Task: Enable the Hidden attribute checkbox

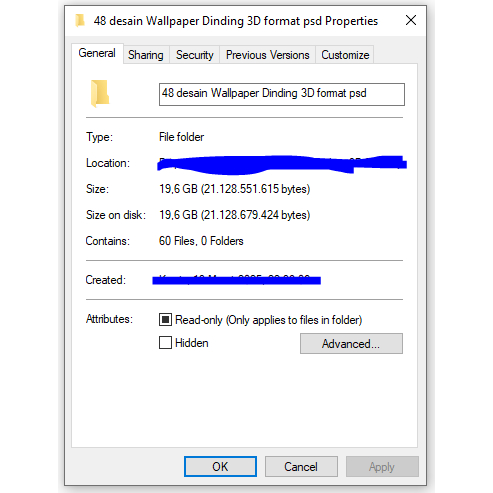Action: pyautogui.click(x=165, y=342)
